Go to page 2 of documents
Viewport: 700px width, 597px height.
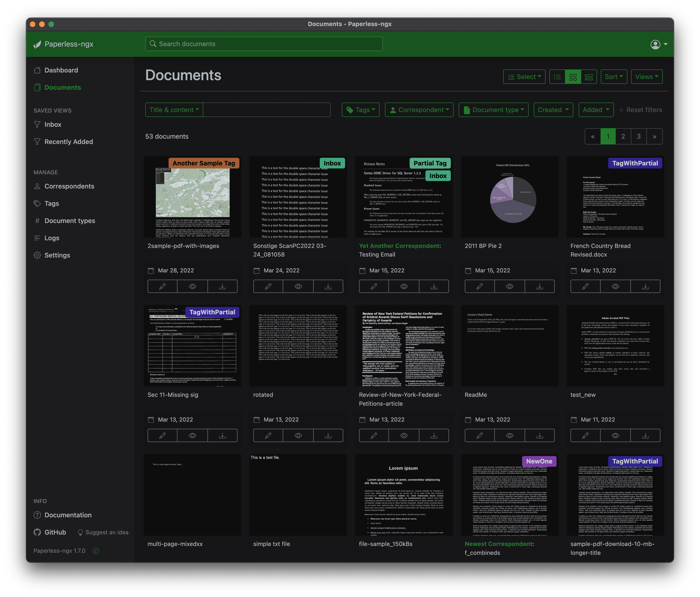click(x=623, y=137)
